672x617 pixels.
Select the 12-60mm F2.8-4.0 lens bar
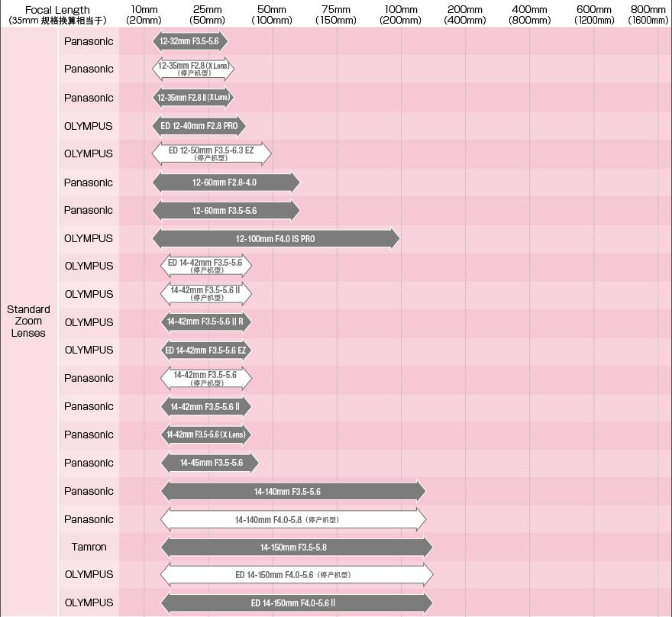226,183
